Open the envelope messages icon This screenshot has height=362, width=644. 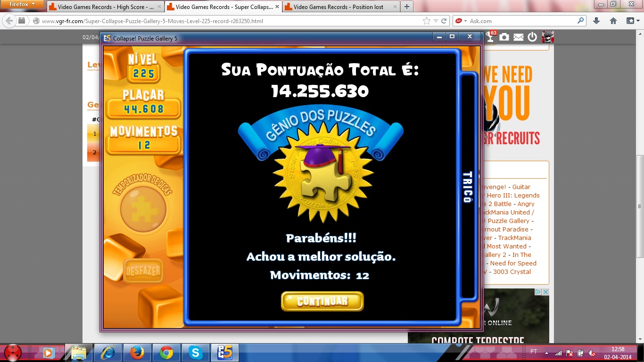[519, 37]
